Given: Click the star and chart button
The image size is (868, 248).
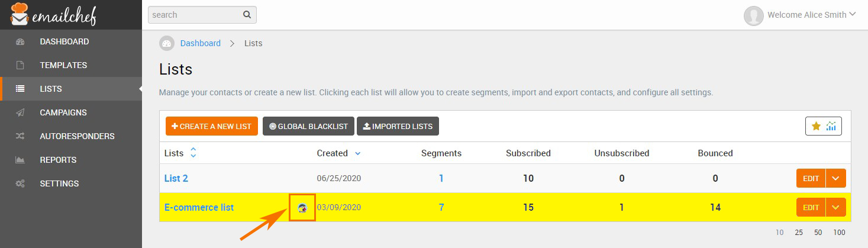Looking at the screenshot, I should point(823,126).
